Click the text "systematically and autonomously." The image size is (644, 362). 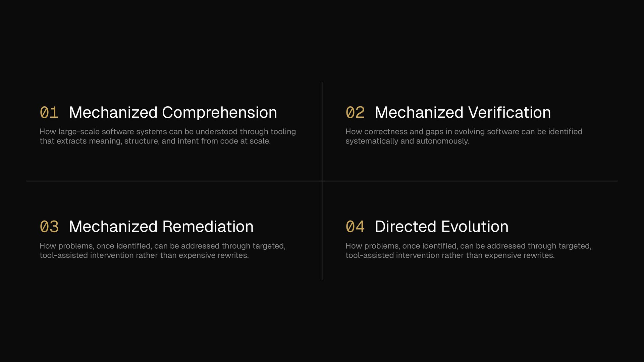tap(407, 141)
